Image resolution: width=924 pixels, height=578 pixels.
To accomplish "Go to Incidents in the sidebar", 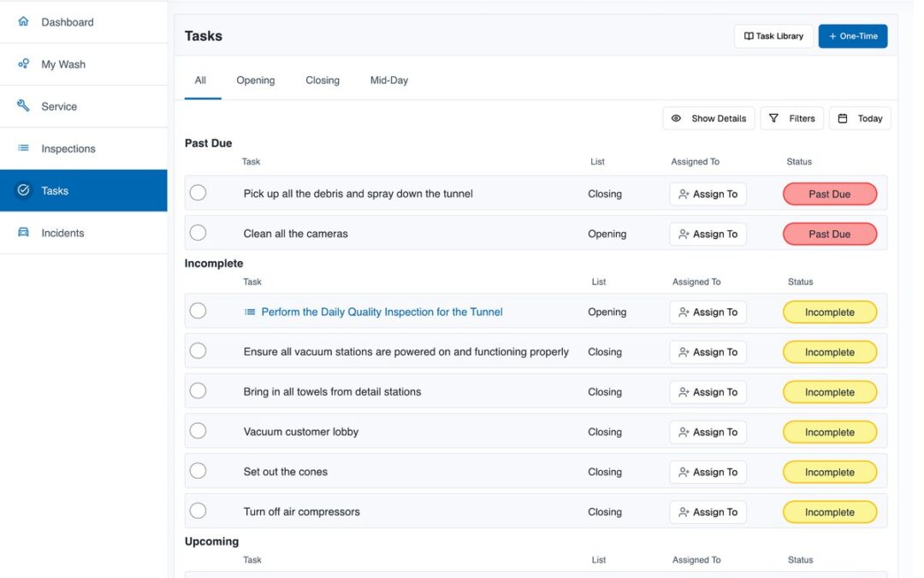I will [x=84, y=232].
